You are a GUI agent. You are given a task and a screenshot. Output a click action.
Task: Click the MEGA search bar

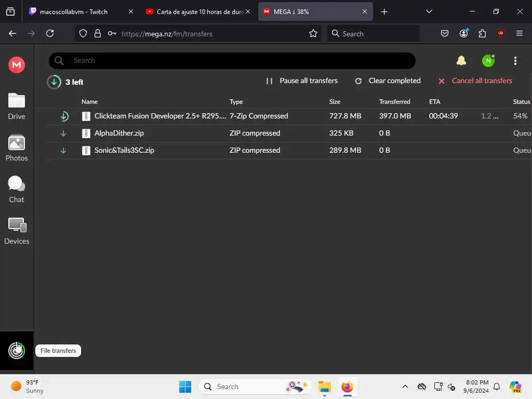[x=232, y=60]
